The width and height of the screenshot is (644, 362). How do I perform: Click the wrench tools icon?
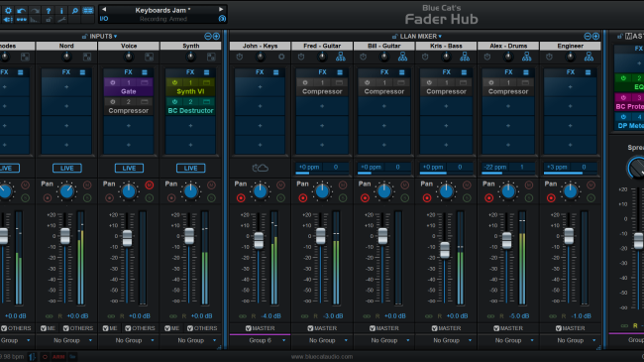[x=61, y=19]
